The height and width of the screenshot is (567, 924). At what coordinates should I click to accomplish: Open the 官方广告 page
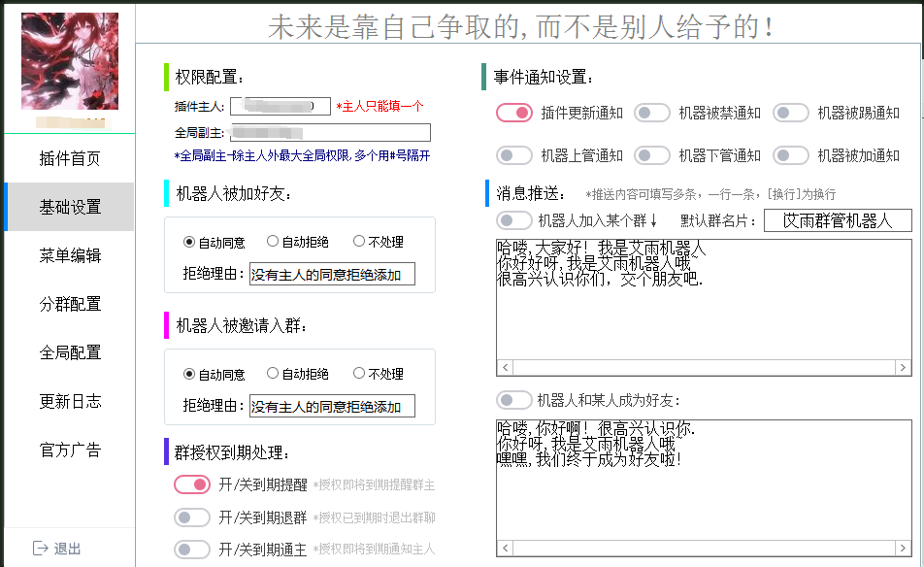pos(68,450)
